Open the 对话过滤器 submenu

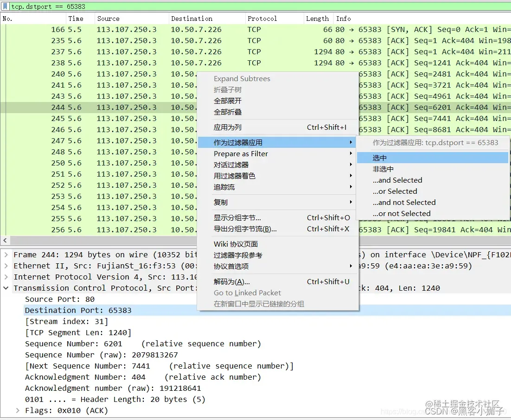pyautogui.click(x=278, y=165)
